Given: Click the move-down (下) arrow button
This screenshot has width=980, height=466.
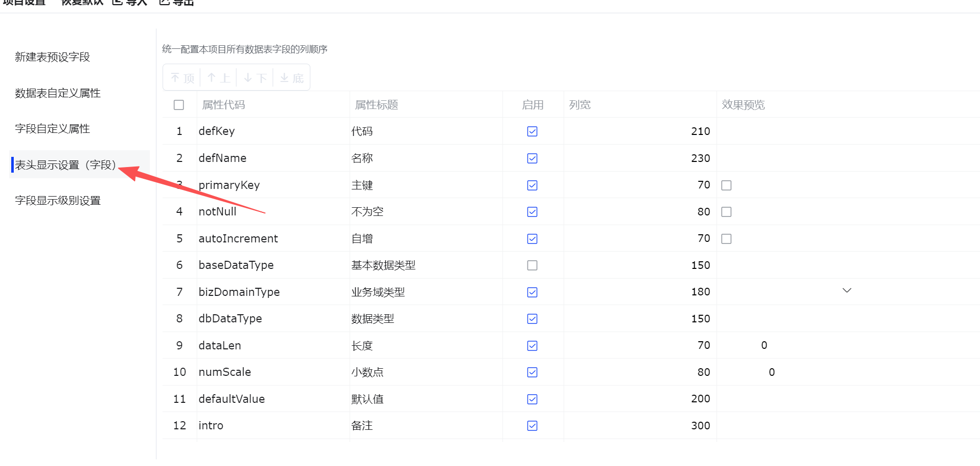Looking at the screenshot, I should click(x=255, y=78).
